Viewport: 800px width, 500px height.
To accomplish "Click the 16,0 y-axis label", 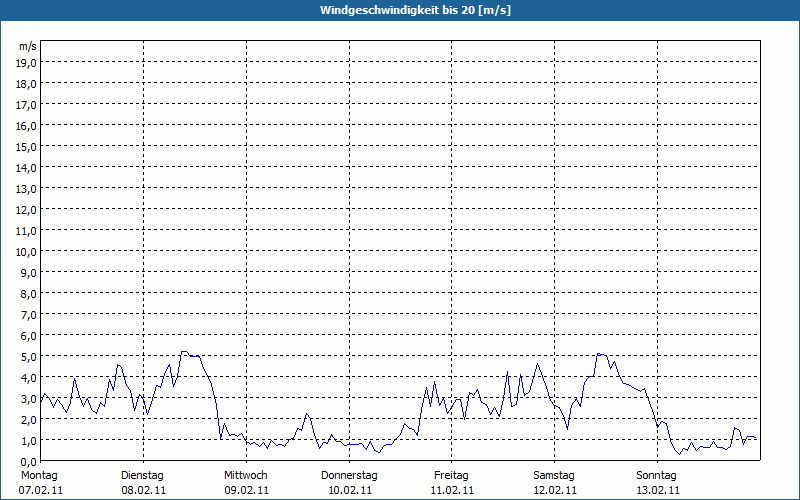I will tap(26, 126).
